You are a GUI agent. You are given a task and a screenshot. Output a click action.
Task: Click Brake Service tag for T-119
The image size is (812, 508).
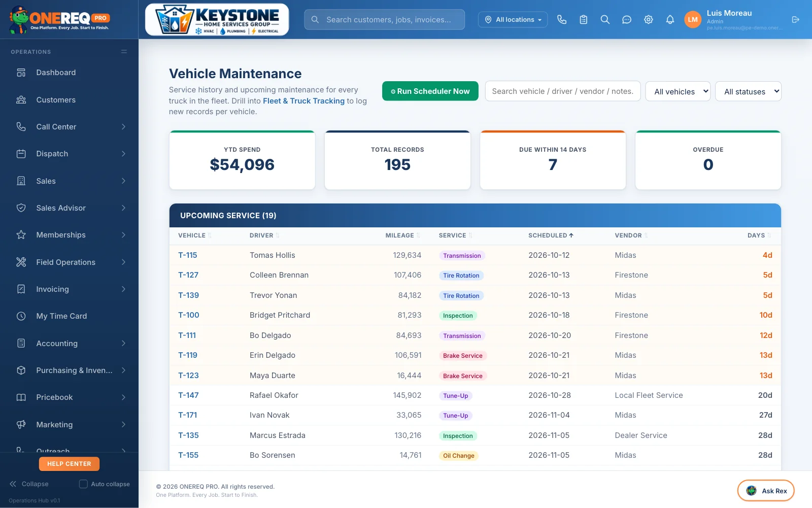coord(463,356)
